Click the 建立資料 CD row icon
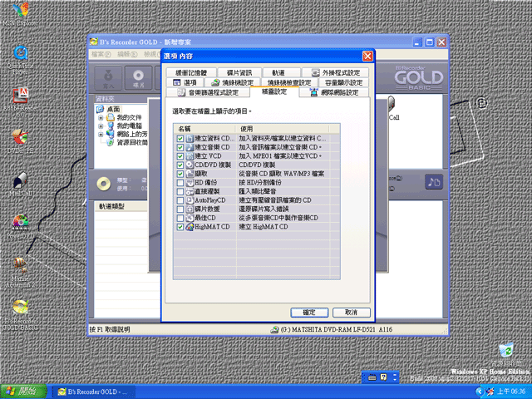Image resolution: width=532 pixels, height=399 pixels. [190, 139]
